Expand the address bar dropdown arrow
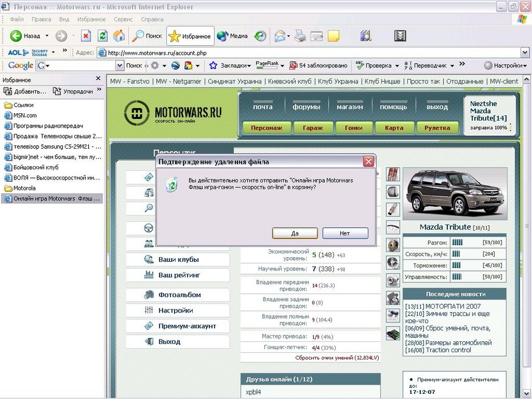 tap(525, 53)
